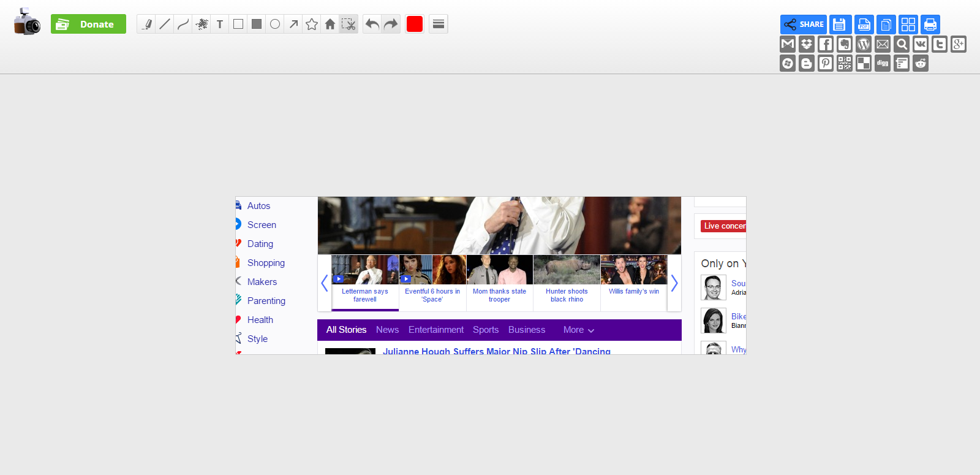
Task: Click the Julianne Hough headline text
Action: pyautogui.click(x=497, y=351)
